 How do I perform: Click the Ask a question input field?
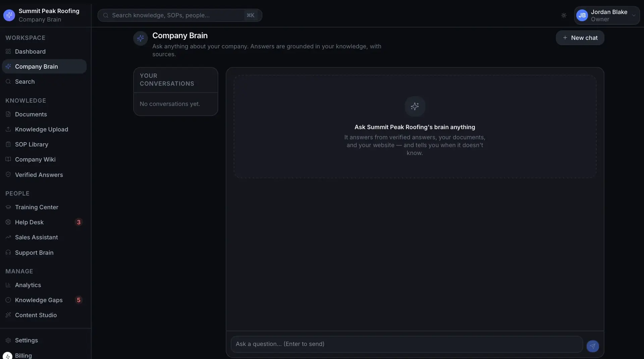(x=407, y=344)
